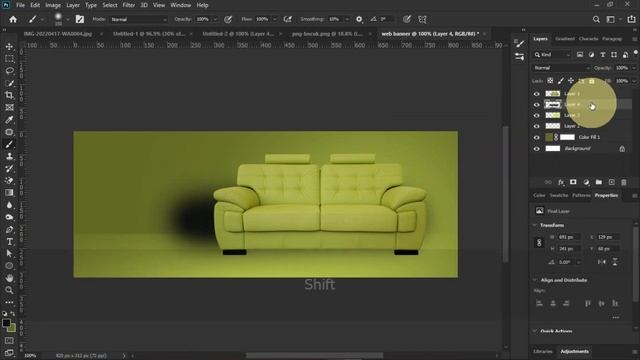Open the File menu

click(20, 5)
